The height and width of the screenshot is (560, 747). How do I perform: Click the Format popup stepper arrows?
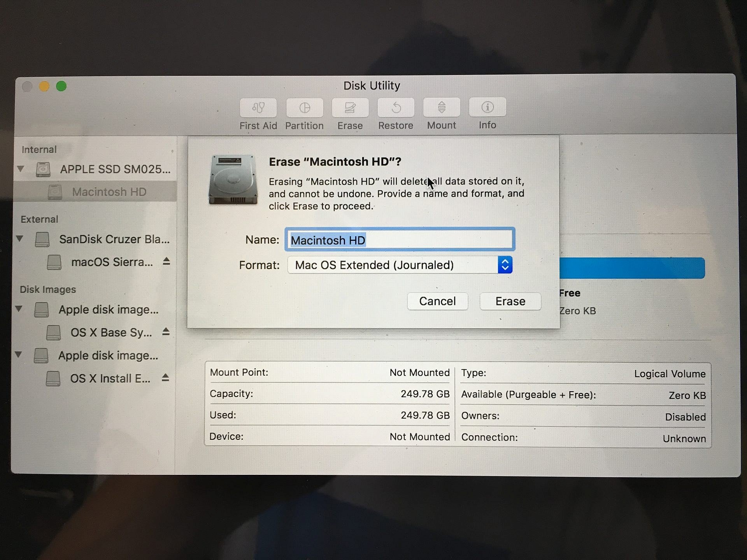(x=505, y=265)
